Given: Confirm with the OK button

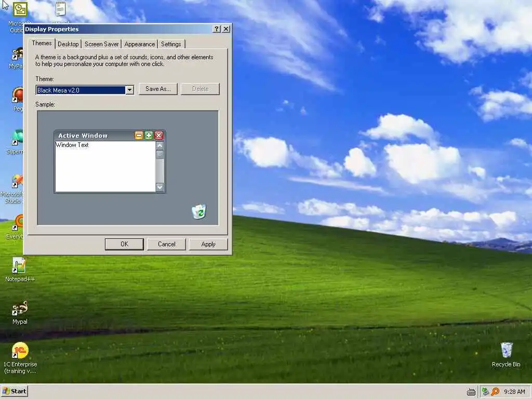Looking at the screenshot, I should [x=124, y=244].
